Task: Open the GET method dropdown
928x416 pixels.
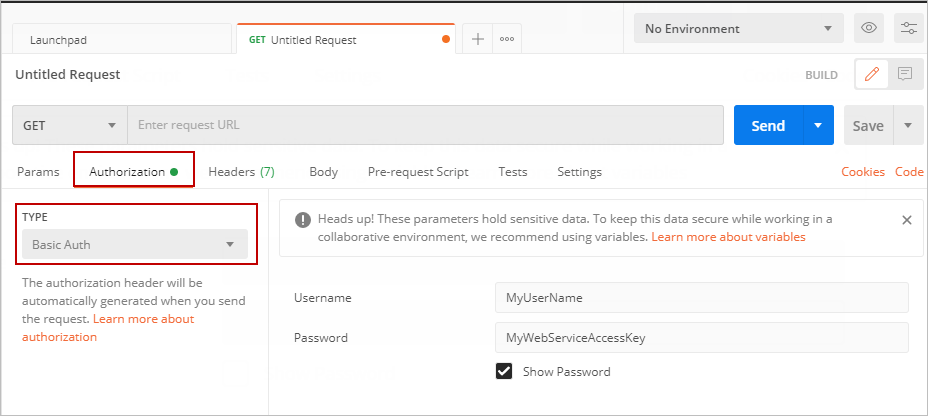Action: click(x=69, y=126)
